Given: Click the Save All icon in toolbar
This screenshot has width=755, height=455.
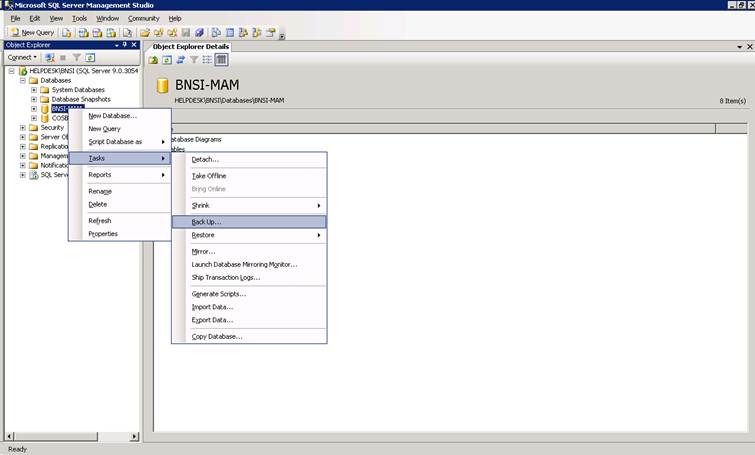Looking at the screenshot, I should [x=199, y=32].
